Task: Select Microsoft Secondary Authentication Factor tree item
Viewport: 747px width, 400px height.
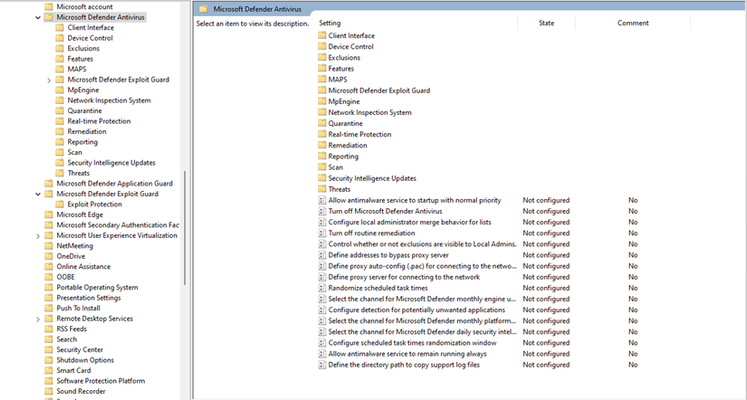Action: (118, 225)
